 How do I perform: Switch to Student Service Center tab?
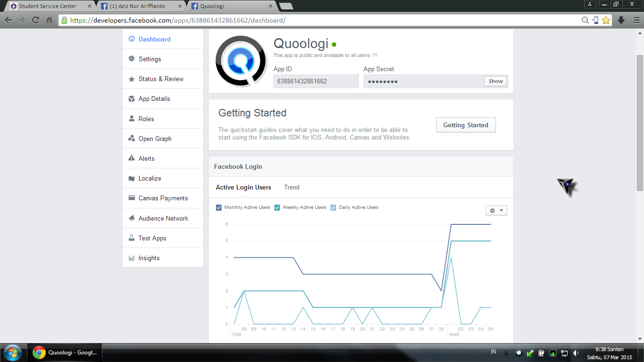pyautogui.click(x=49, y=6)
